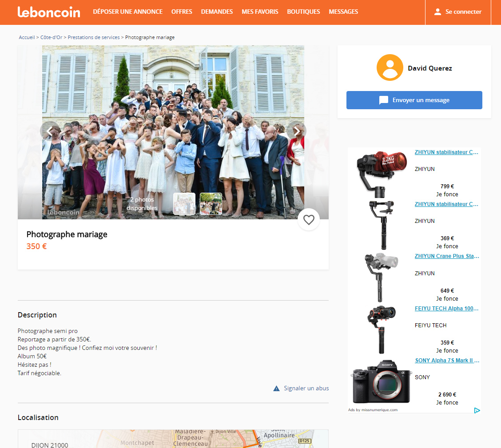Click the Dijon location map
This screenshot has width=501, height=448.
173,439
